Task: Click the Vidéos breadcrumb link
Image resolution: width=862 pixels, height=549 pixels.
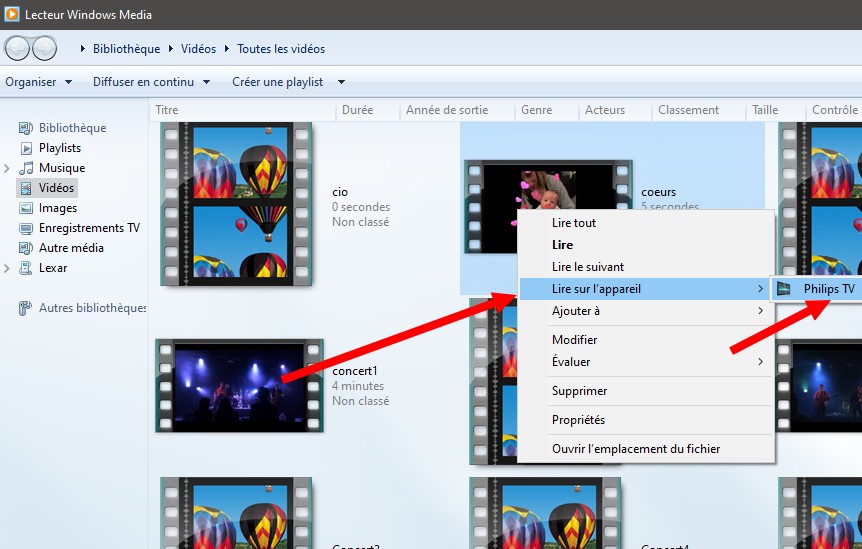Action: [198, 48]
